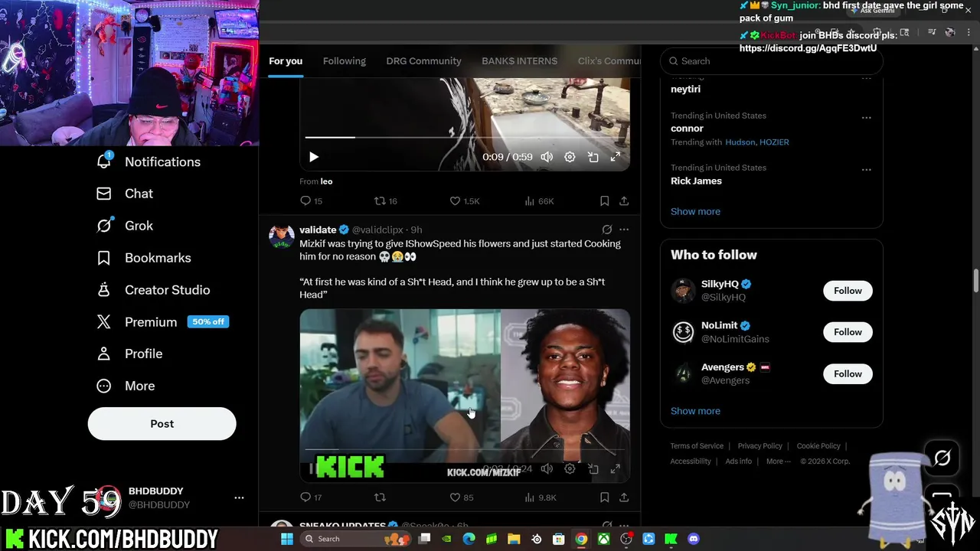
Task: Open BHDBUDDY account options ellipsis
Action: pos(239,497)
